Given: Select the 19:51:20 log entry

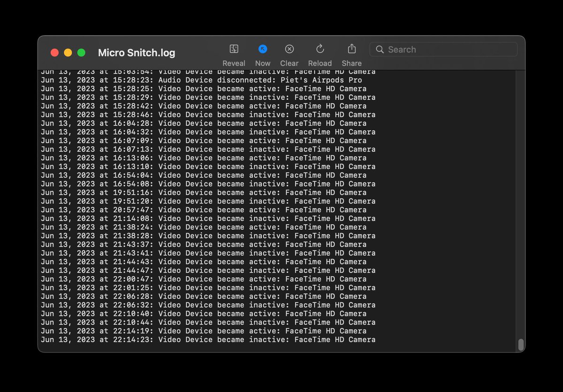Looking at the screenshot, I should tap(208, 201).
